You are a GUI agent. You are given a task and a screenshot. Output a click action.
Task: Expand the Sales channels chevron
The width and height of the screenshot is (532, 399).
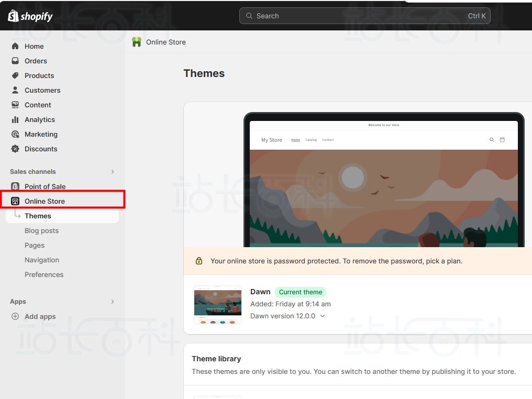(113, 172)
